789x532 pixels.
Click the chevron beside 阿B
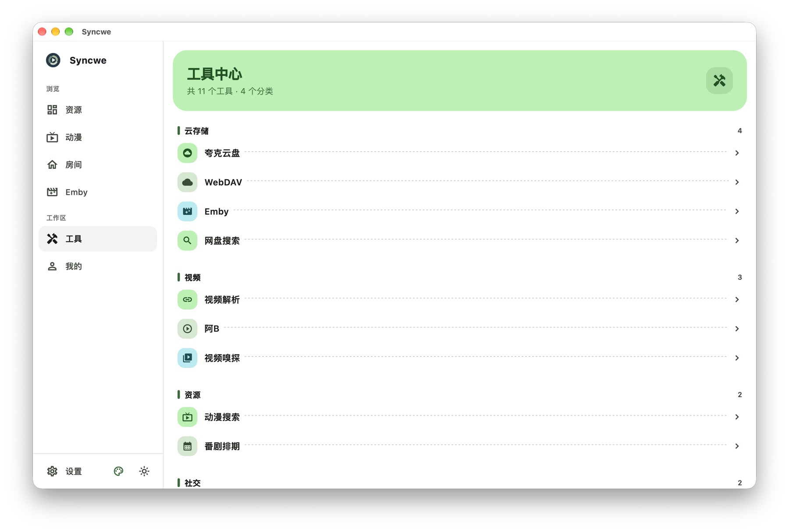click(737, 329)
